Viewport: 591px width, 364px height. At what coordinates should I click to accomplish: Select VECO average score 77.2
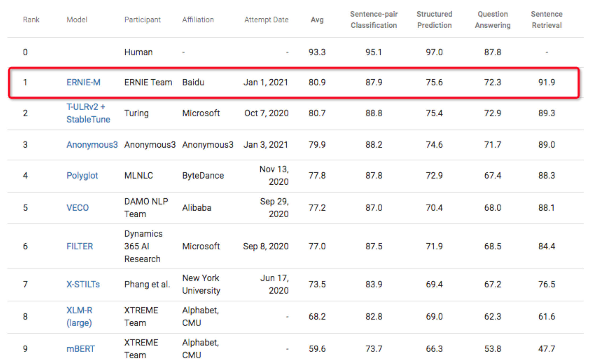point(317,207)
